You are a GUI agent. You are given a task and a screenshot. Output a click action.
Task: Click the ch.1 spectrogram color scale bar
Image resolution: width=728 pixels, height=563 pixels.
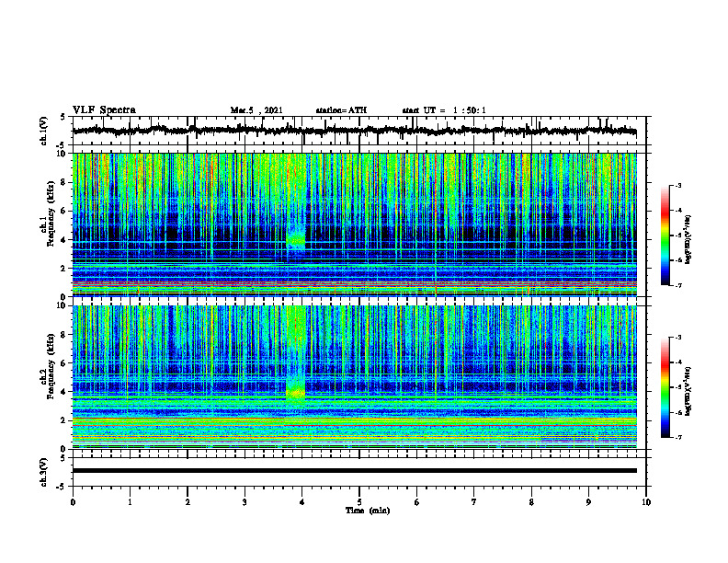[665, 236]
